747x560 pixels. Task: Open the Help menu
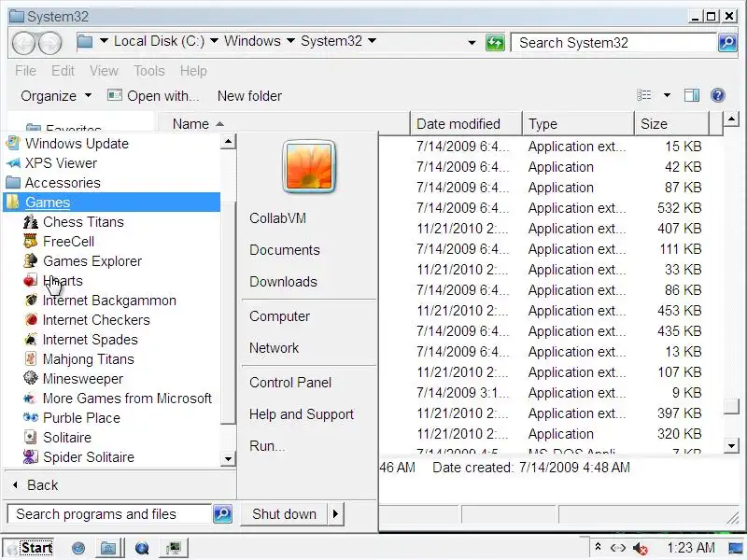click(193, 71)
